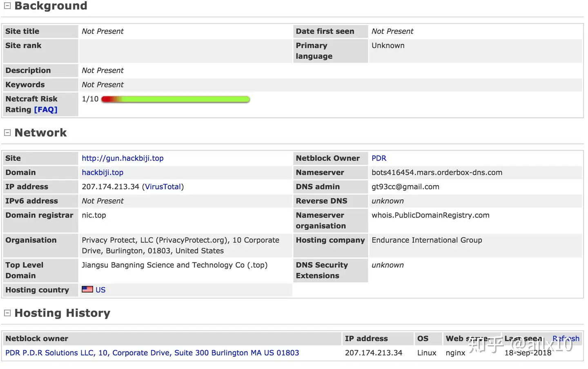Viewport: 588px width, 369px height.
Task: Select nameserver bots416454.mars.orderbox-dns.com text
Action: [437, 172]
